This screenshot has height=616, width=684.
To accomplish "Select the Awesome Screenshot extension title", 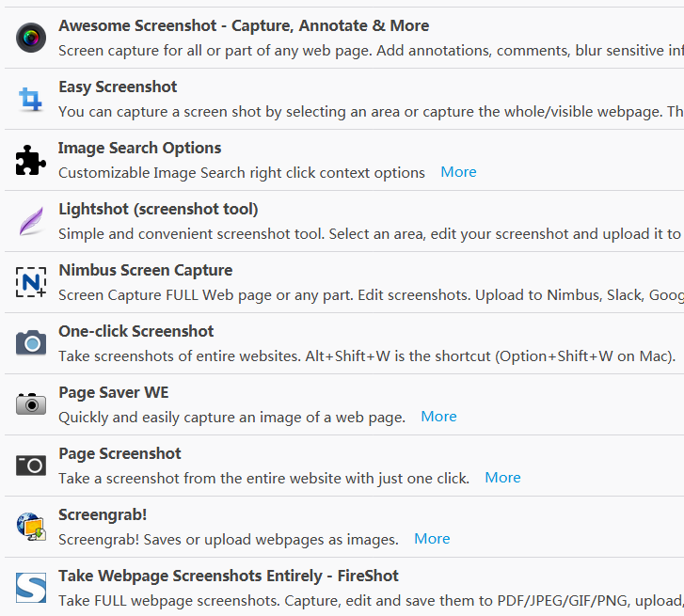I will (x=244, y=26).
